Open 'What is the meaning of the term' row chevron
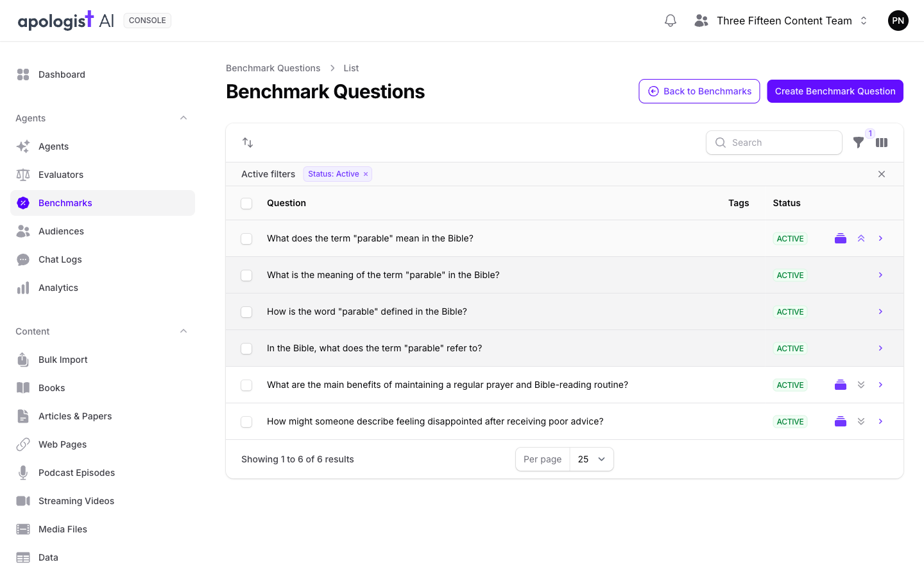 880,275
